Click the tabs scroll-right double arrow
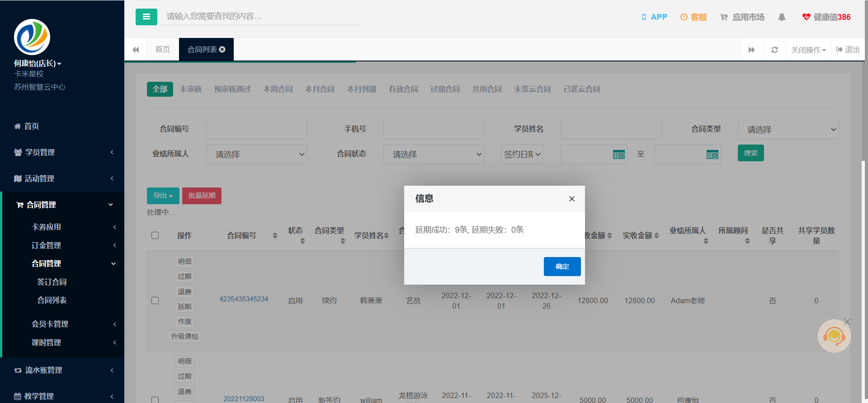This screenshot has width=868, height=403. pyautogui.click(x=752, y=50)
